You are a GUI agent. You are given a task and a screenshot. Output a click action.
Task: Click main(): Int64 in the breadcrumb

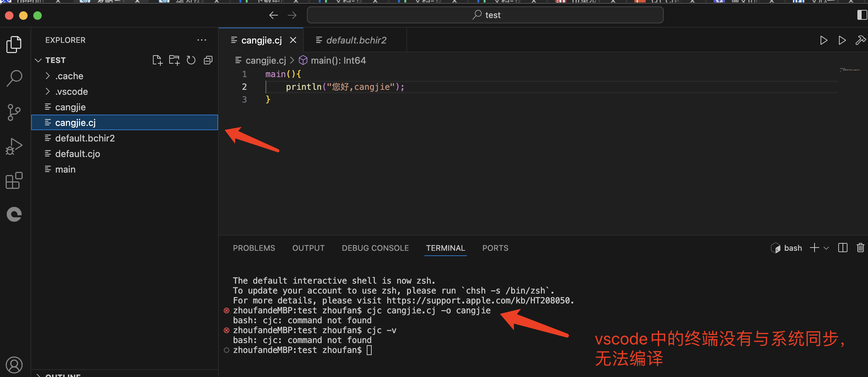tap(338, 60)
